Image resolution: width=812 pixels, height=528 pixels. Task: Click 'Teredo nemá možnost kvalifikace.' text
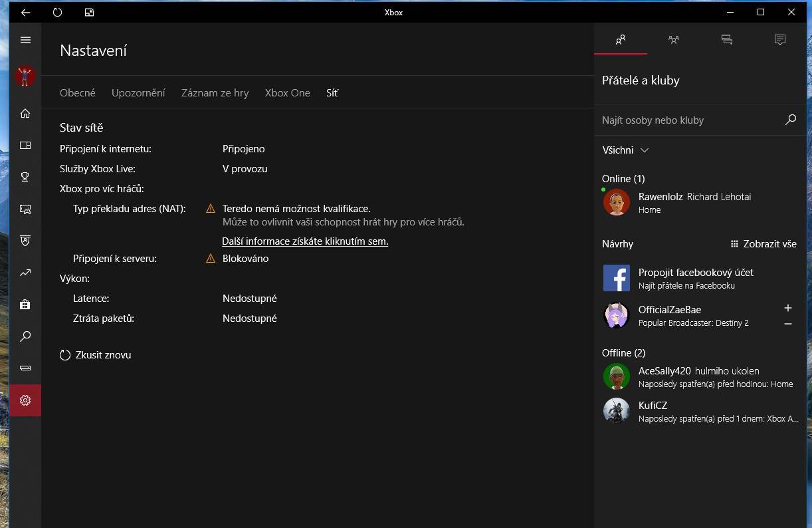[x=296, y=209]
